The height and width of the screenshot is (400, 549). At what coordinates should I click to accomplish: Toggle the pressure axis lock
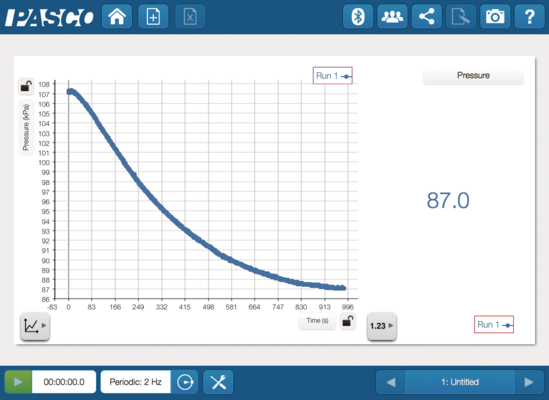[x=26, y=86]
